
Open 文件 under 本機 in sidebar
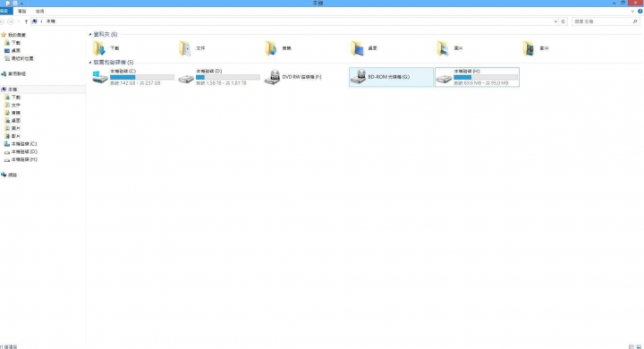[x=13, y=105]
